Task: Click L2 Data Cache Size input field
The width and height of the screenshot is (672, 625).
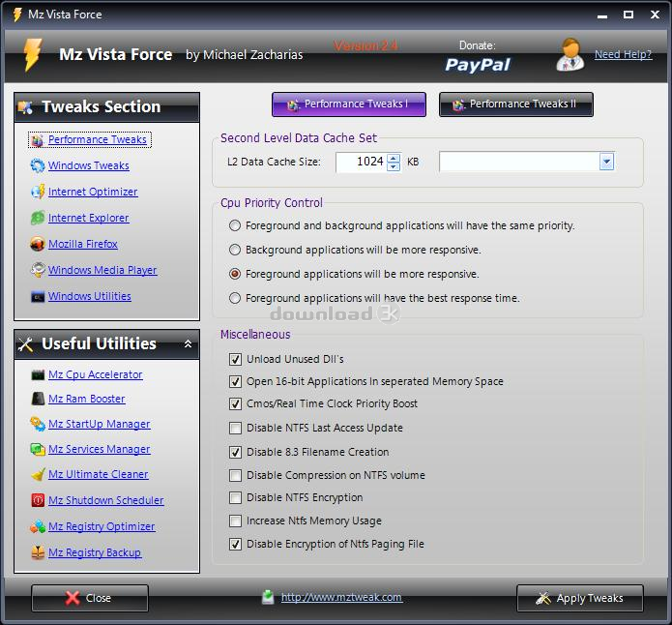Action: (362, 162)
